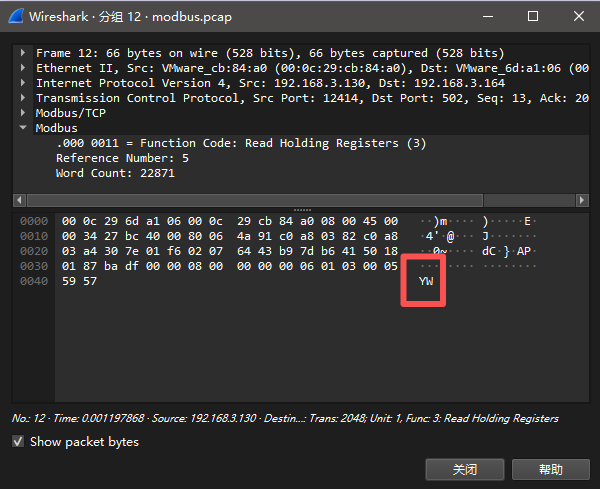
Task: Expand the Modbus/TCP section
Action: (x=25, y=113)
